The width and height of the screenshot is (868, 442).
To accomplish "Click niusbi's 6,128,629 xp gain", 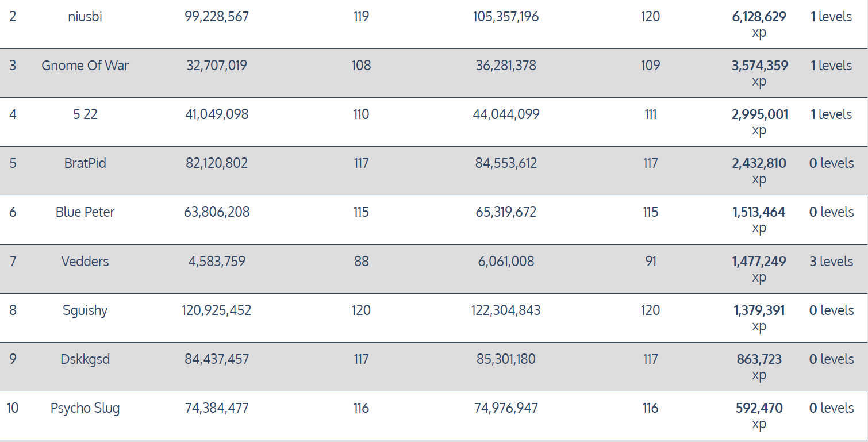I will click(759, 17).
